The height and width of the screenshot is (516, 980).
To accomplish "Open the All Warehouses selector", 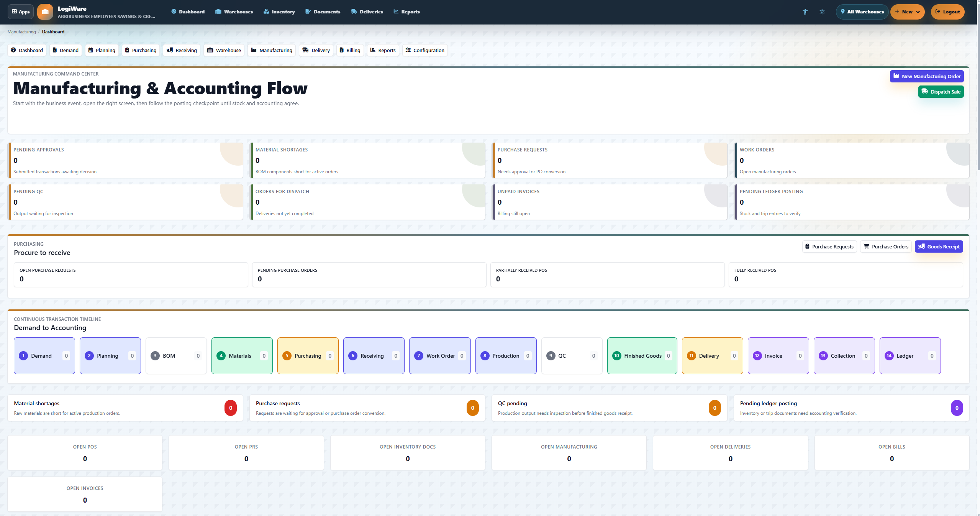I will (862, 12).
